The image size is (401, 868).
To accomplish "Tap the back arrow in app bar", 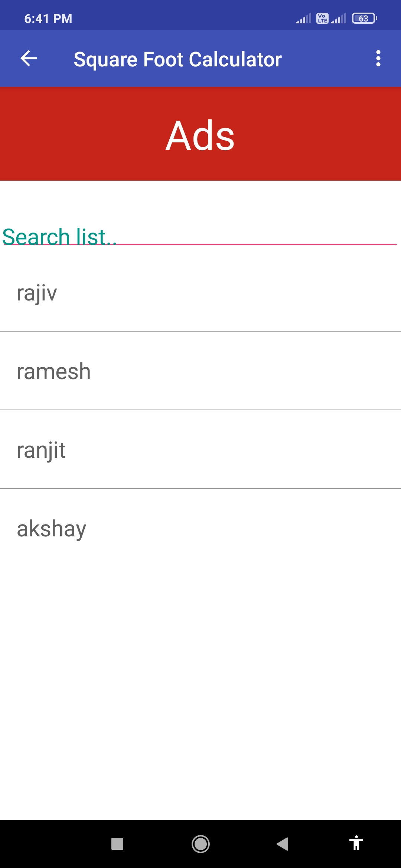I will pyautogui.click(x=29, y=59).
